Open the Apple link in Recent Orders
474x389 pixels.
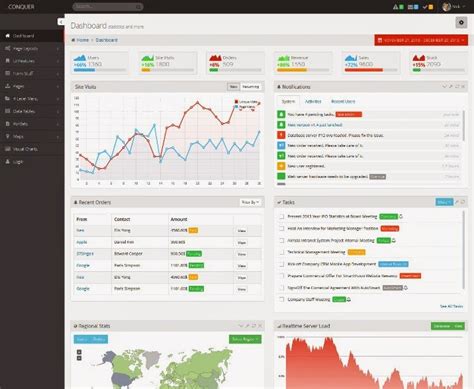[82, 242]
